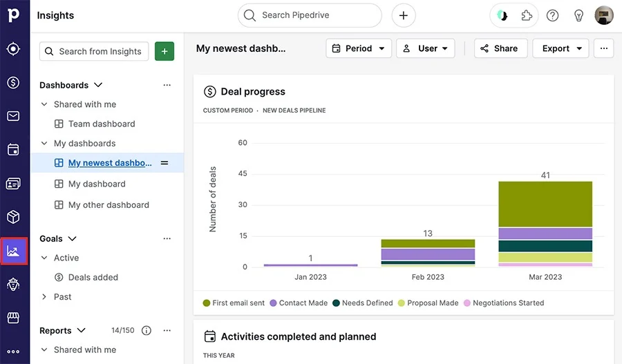Click the quick add plus button
Viewport: 622px width, 364px height.
pyautogui.click(x=404, y=15)
